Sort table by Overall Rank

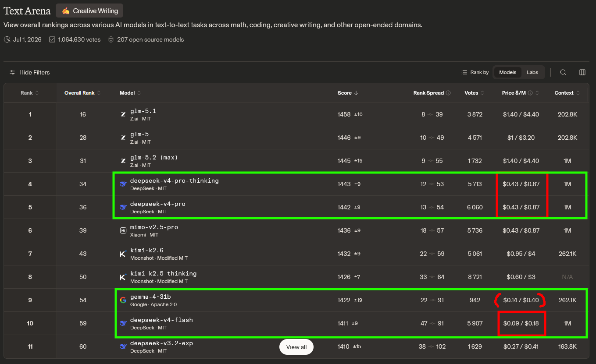[82, 93]
